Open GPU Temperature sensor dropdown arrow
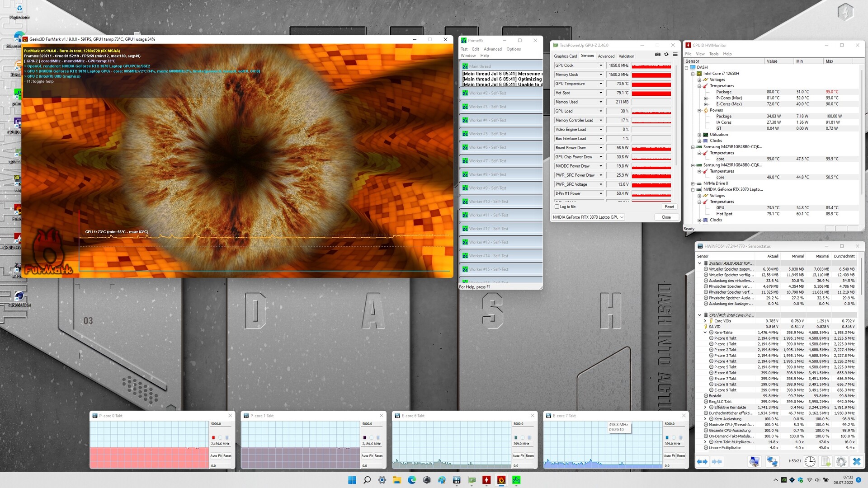Viewport: 868px width, 488px height. pyautogui.click(x=601, y=84)
